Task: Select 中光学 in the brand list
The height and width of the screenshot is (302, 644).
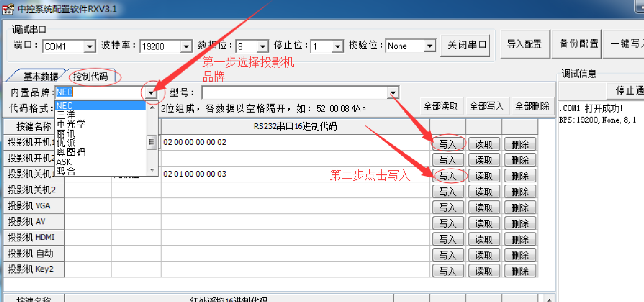Action: click(71, 124)
